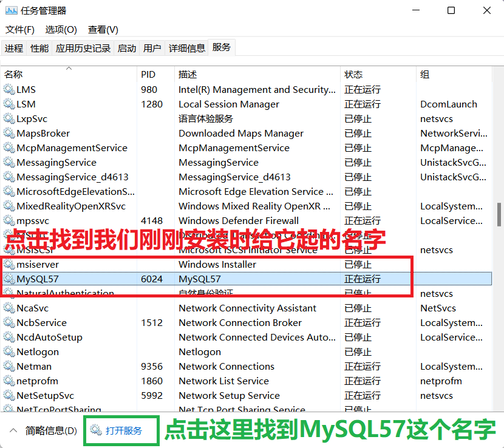Switch to the 启动 tab
This screenshot has height=448, width=504.
point(127,48)
